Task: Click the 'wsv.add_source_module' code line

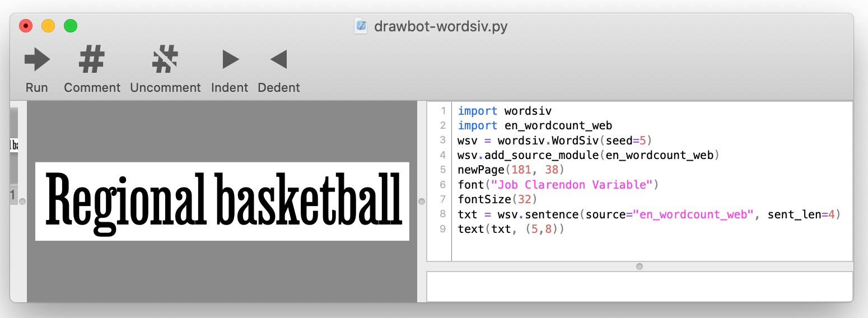Action: [588, 155]
